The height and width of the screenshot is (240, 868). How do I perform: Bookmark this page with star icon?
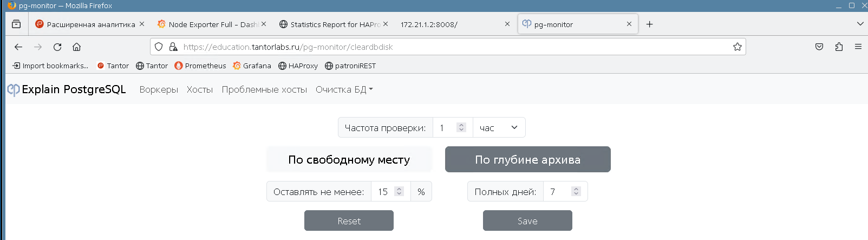point(737,47)
